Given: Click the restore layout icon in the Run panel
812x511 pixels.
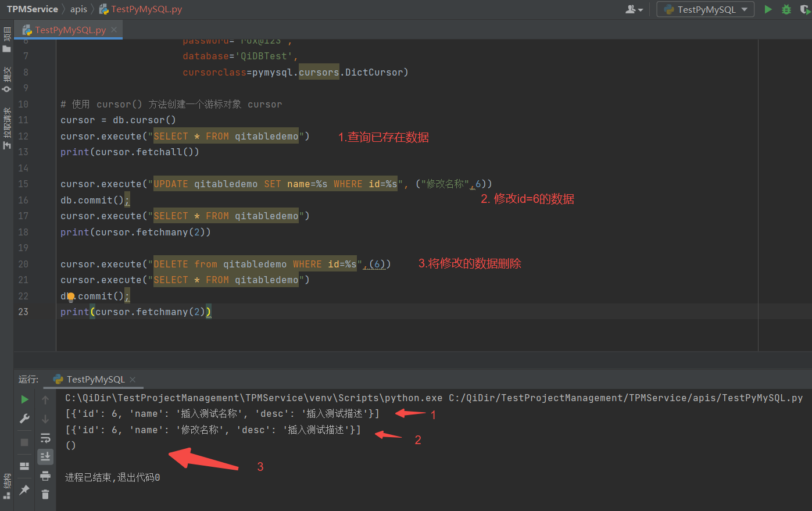Looking at the screenshot, I should click(x=24, y=466).
